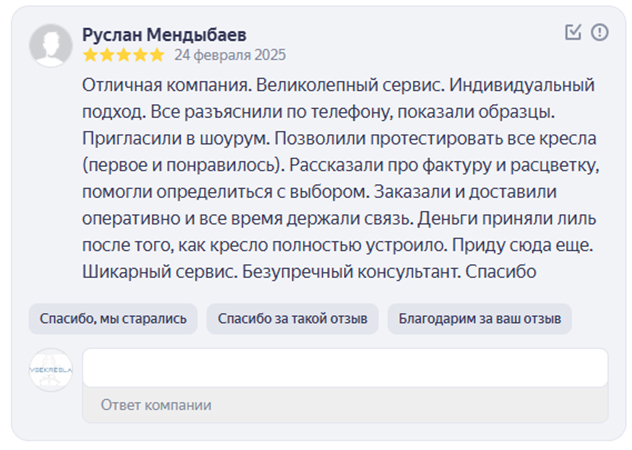Viewport: 632px width, 450px height.
Task: Select the first rating star
Action: (90, 55)
